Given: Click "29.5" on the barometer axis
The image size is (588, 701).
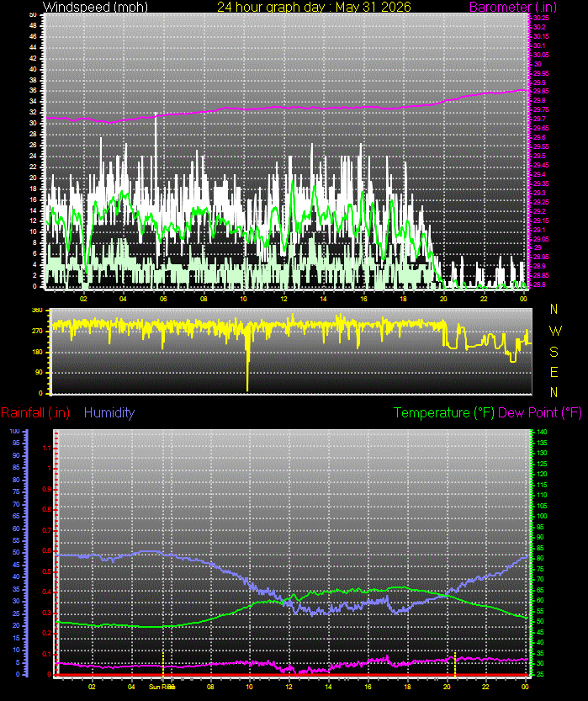Looking at the screenshot, I should [x=539, y=156].
